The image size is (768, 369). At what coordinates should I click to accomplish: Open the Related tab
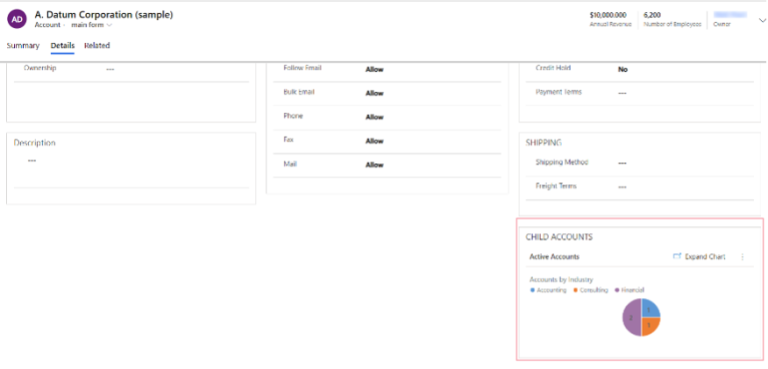[97, 46]
